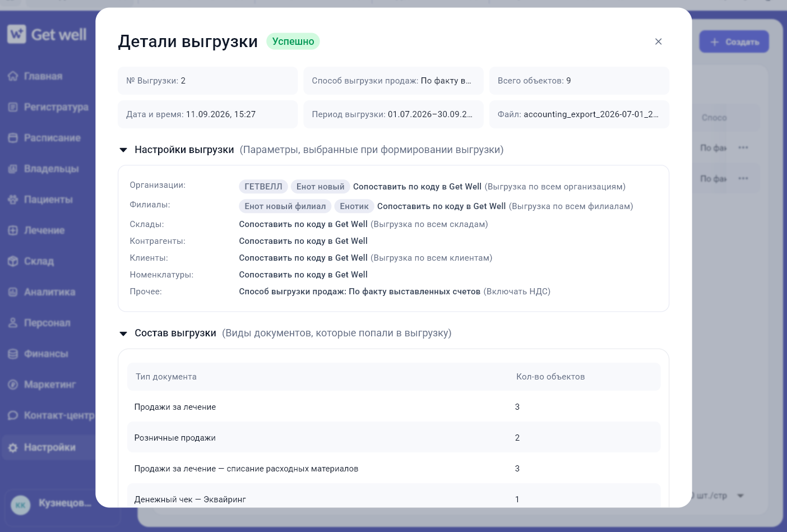The image size is (787, 532).
Task: Click the Пациенты paw icon
Action: pyautogui.click(x=13, y=200)
